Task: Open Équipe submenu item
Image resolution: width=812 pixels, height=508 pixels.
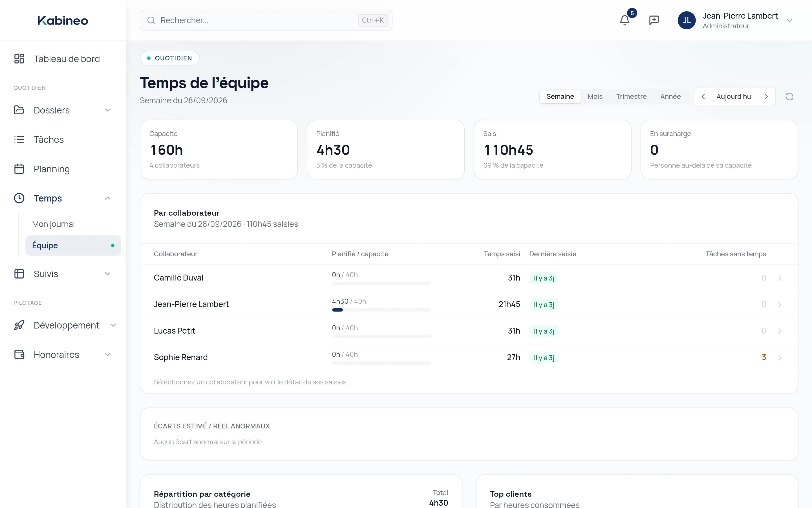Action: [x=73, y=245]
